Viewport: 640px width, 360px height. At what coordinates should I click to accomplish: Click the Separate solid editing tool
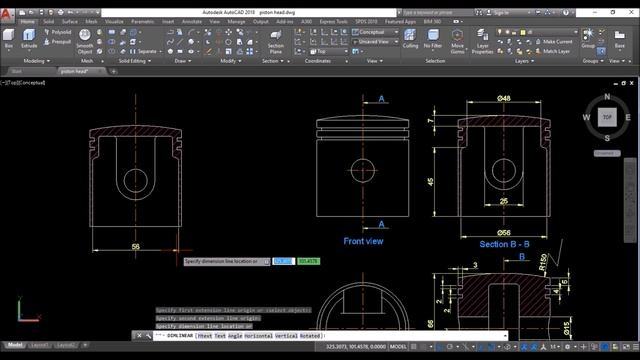[144, 51]
